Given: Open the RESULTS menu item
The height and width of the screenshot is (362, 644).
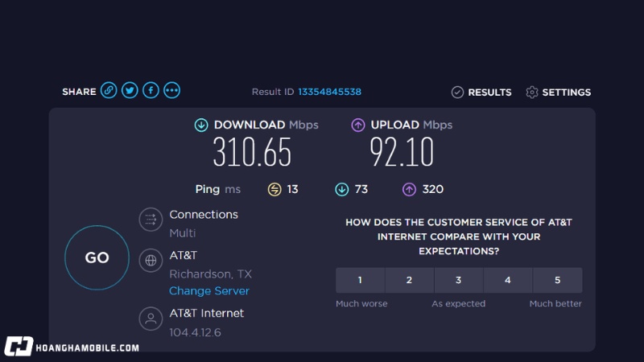Looking at the screenshot, I should click(x=489, y=93).
